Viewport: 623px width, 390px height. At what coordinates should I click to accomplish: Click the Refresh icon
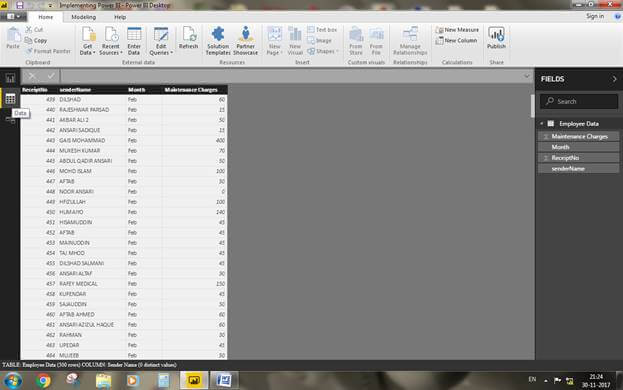tap(189, 34)
